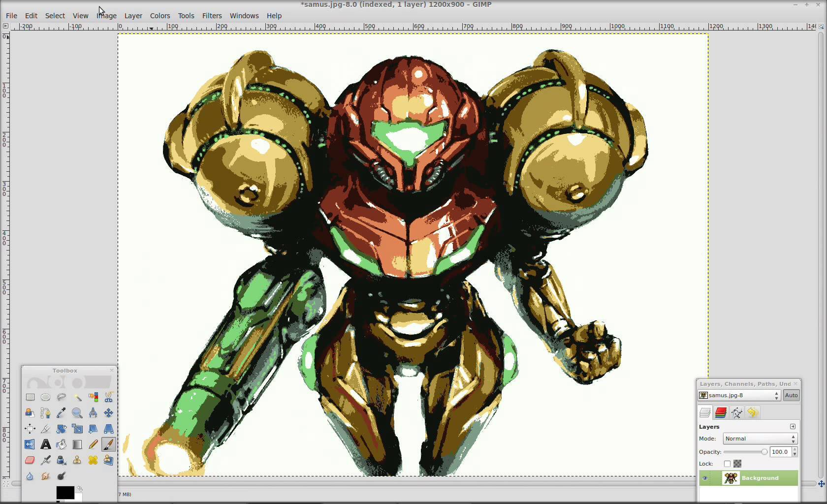This screenshot has height=504, width=827.
Task: Open the File menu
Action: [11, 16]
